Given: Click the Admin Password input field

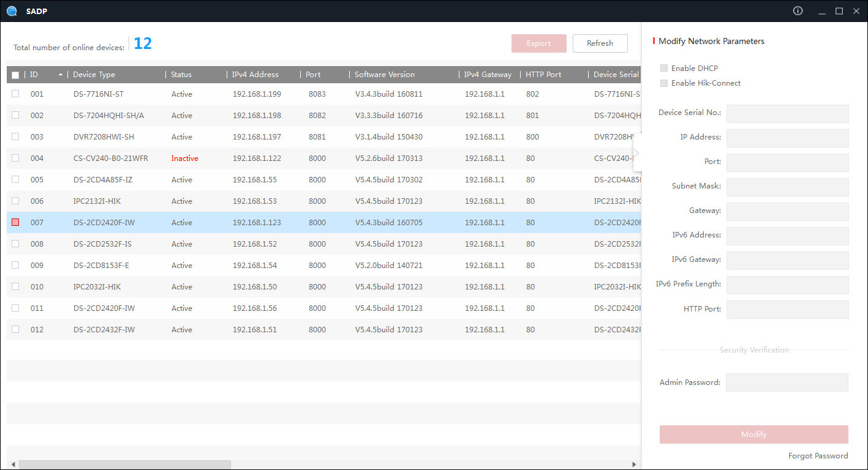Looking at the screenshot, I should 787,382.
